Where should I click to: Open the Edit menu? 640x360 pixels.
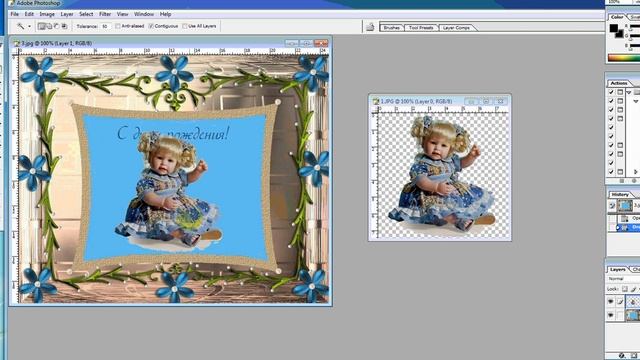click(x=29, y=14)
